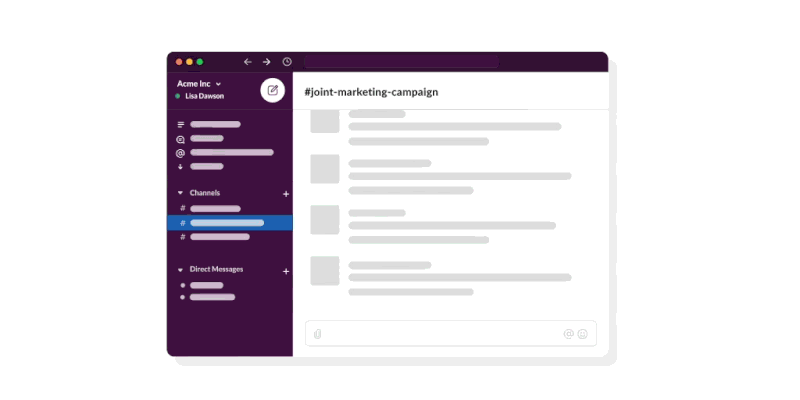Insert a mention with the @ icon in message box

point(568,334)
